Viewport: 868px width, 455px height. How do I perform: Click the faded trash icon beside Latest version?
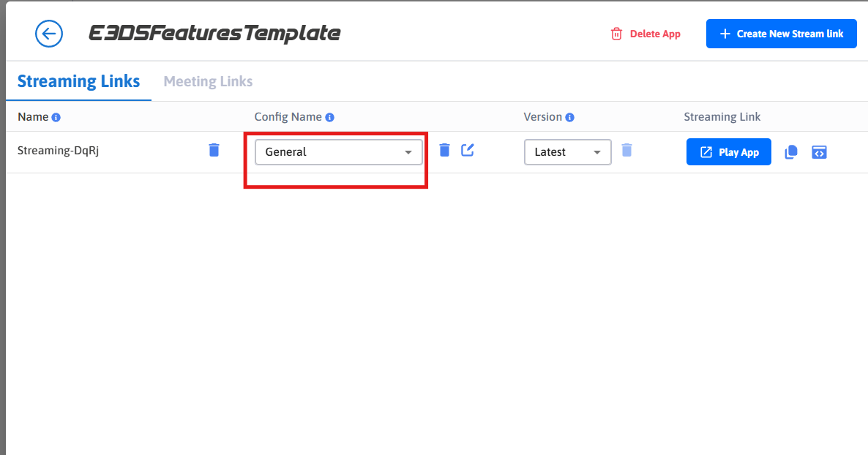(x=626, y=150)
